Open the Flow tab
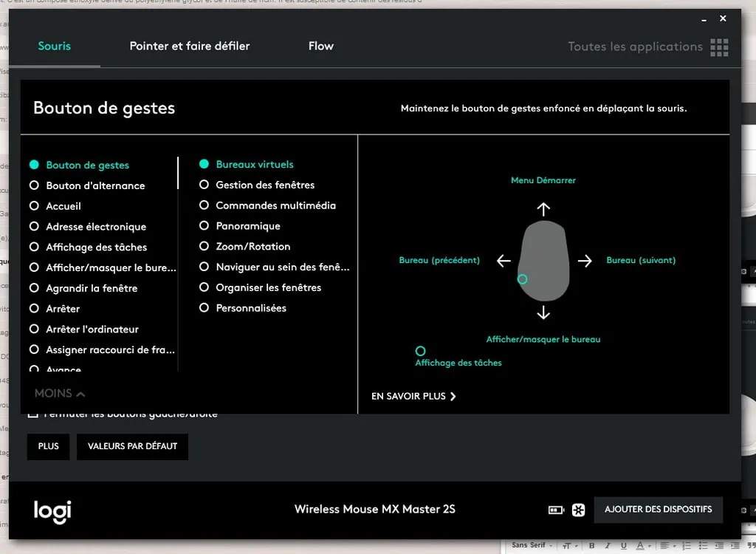 pyautogui.click(x=320, y=46)
